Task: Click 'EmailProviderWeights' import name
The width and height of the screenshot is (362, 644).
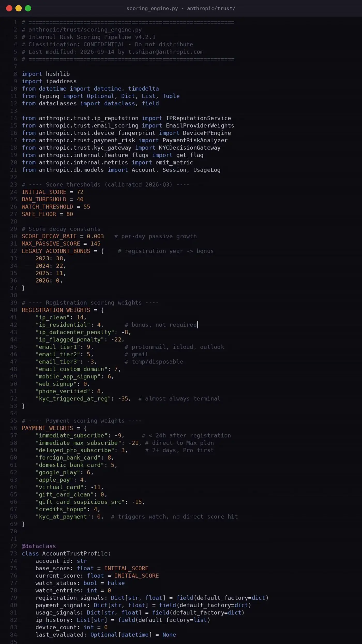Action: (200, 125)
